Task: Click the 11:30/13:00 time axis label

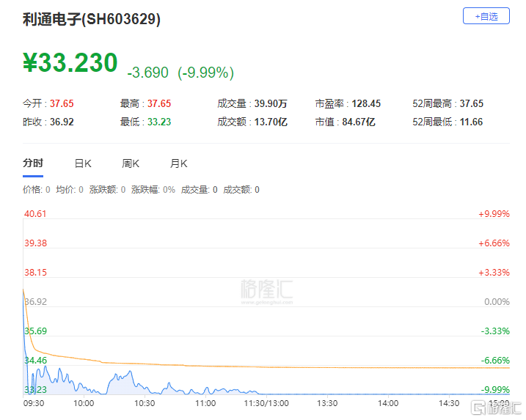Action: [266, 403]
